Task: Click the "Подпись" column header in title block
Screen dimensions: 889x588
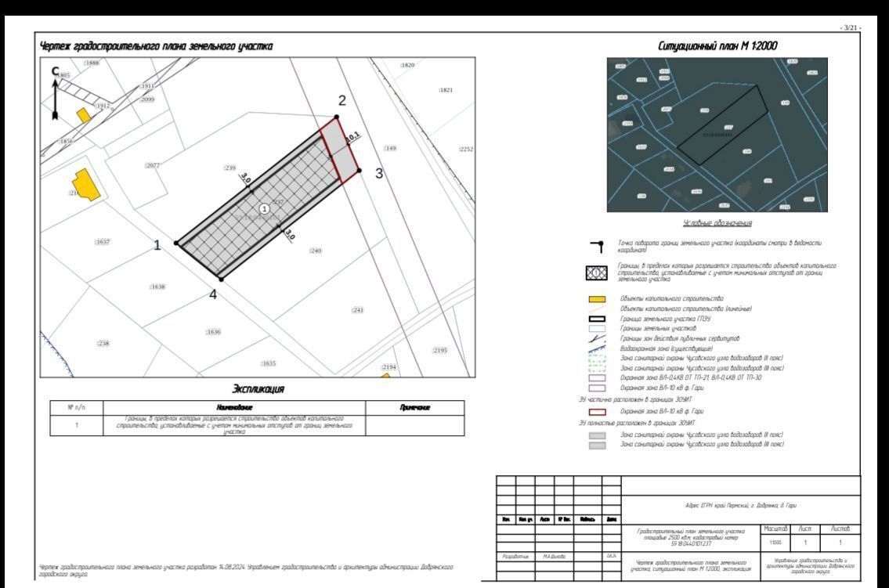Action: coord(587,519)
